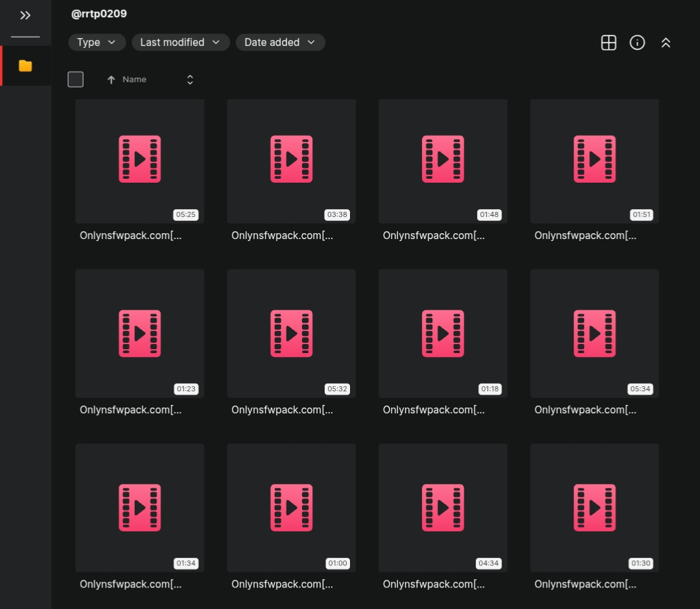This screenshot has height=609, width=700.
Task: Open video thumbnail with duration 01:34
Action: pos(140,508)
